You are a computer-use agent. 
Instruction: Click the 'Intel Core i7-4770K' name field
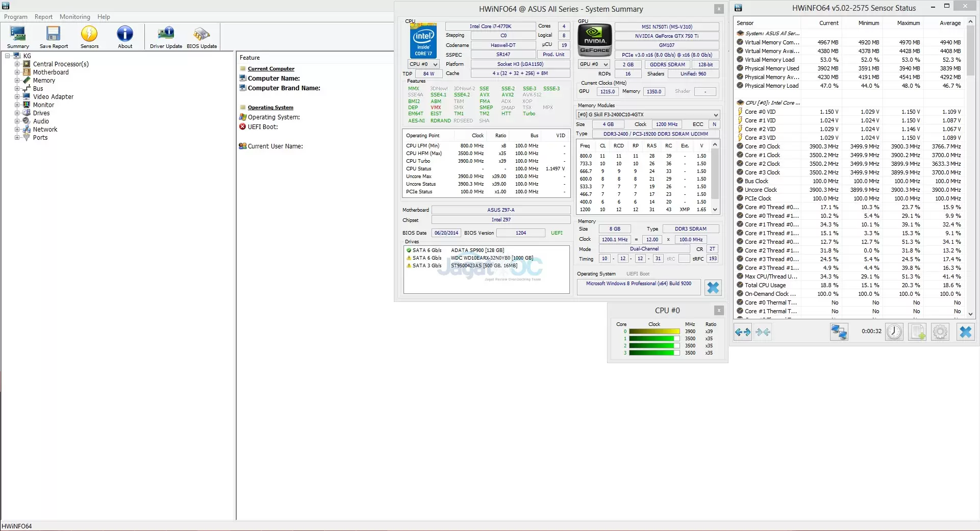pos(490,27)
